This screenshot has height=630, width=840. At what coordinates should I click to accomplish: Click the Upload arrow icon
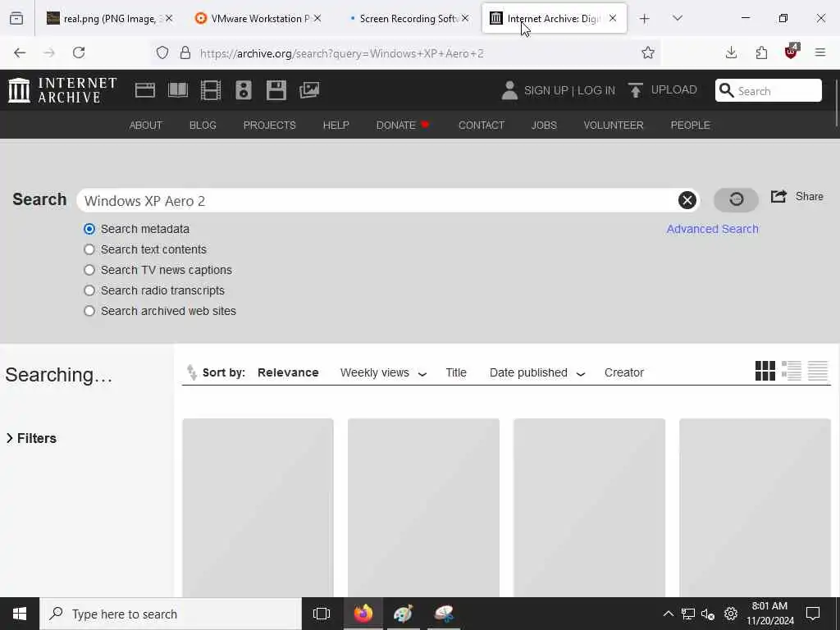636,90
